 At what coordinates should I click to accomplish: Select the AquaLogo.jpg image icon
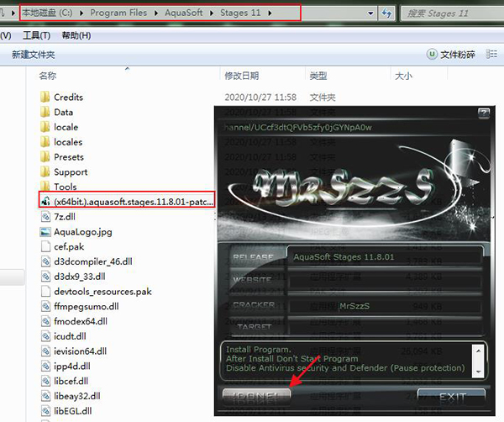point(45,231)
